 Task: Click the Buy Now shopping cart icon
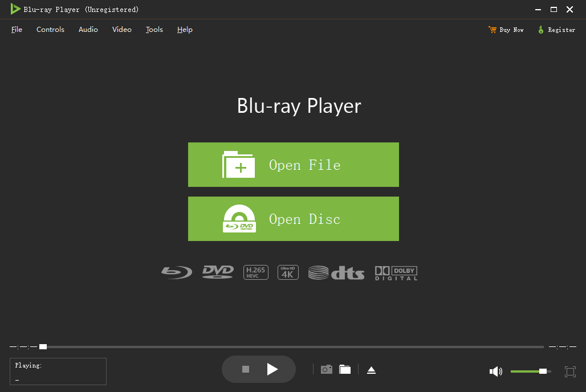point(492,30)
